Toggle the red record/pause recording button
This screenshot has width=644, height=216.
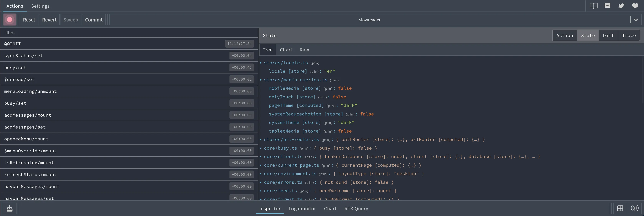coord(9,20)
